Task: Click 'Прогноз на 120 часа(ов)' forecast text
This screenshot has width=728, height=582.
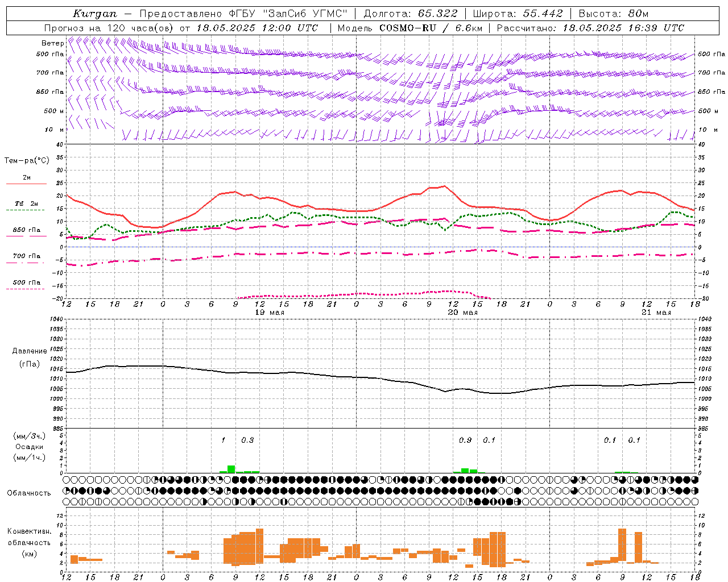Action: [x=109, y=28]
